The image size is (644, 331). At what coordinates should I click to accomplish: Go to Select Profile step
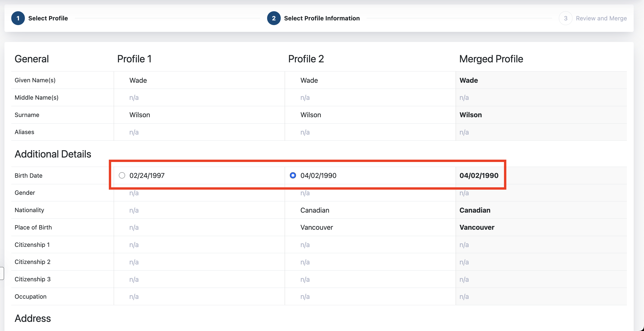[48, 18]
